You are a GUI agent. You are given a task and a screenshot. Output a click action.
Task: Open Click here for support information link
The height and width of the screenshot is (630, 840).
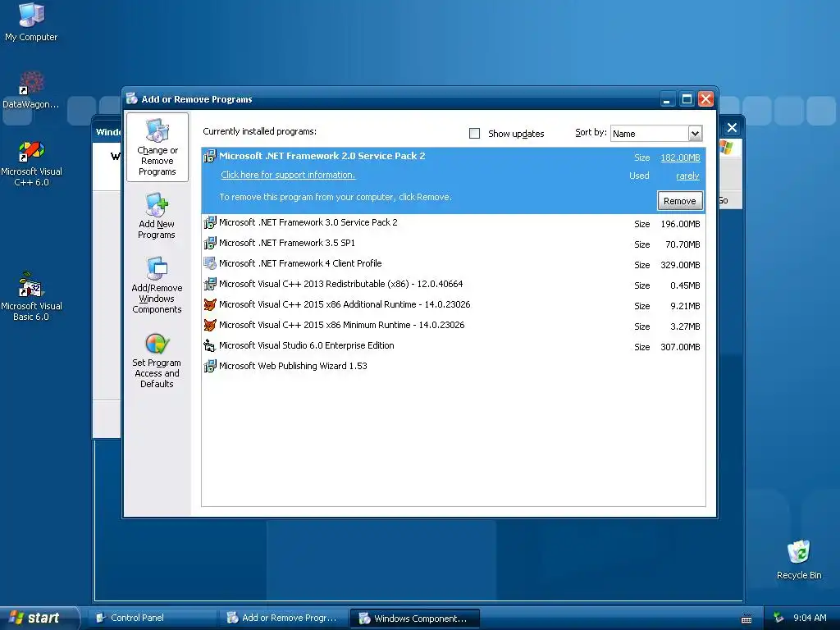288,175
